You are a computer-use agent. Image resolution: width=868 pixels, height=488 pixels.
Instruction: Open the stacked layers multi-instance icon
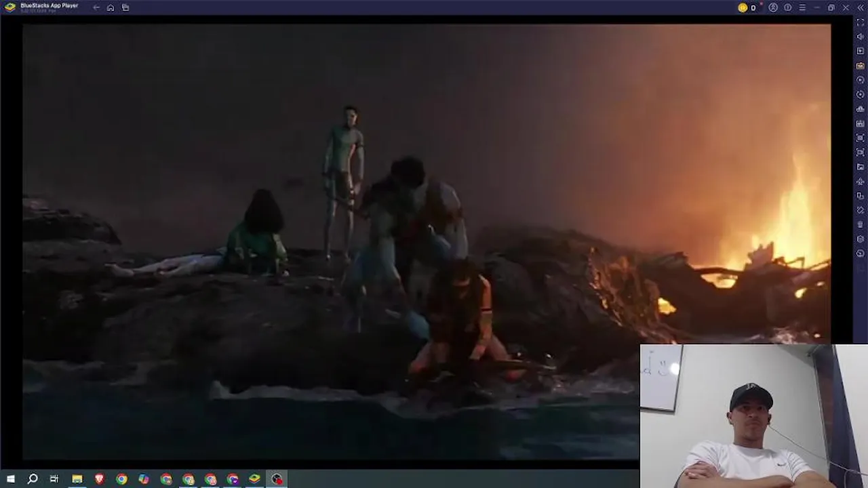tap(861, 239)
